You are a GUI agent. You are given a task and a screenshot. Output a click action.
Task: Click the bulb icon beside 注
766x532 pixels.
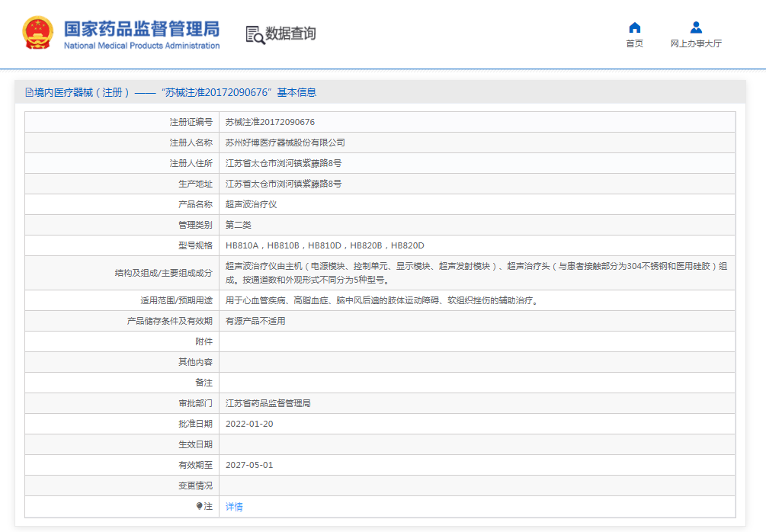pyautogui.click(x=200, y=506)
